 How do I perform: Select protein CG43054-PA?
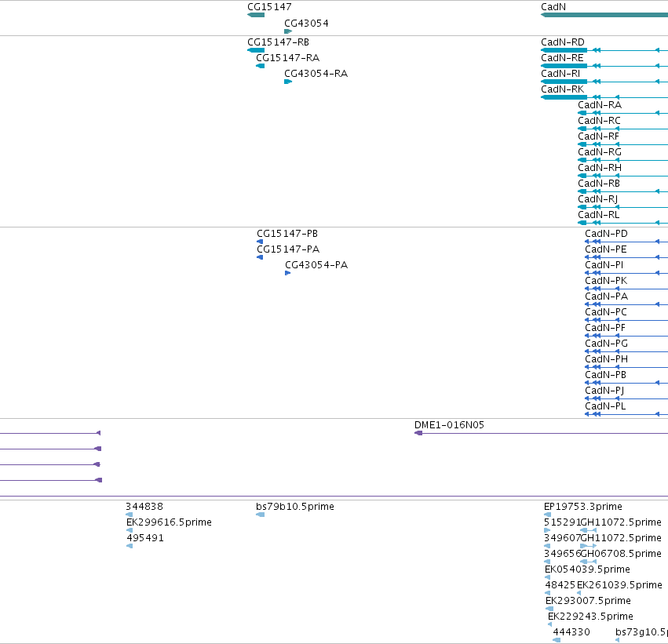(316, 265)
